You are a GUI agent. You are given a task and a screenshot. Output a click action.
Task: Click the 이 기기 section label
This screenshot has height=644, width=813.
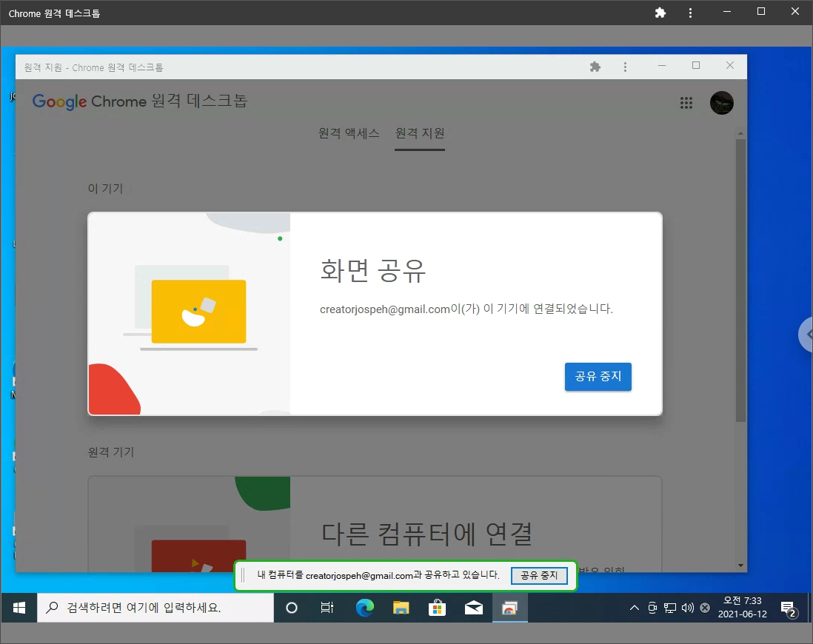pos(105,188)
